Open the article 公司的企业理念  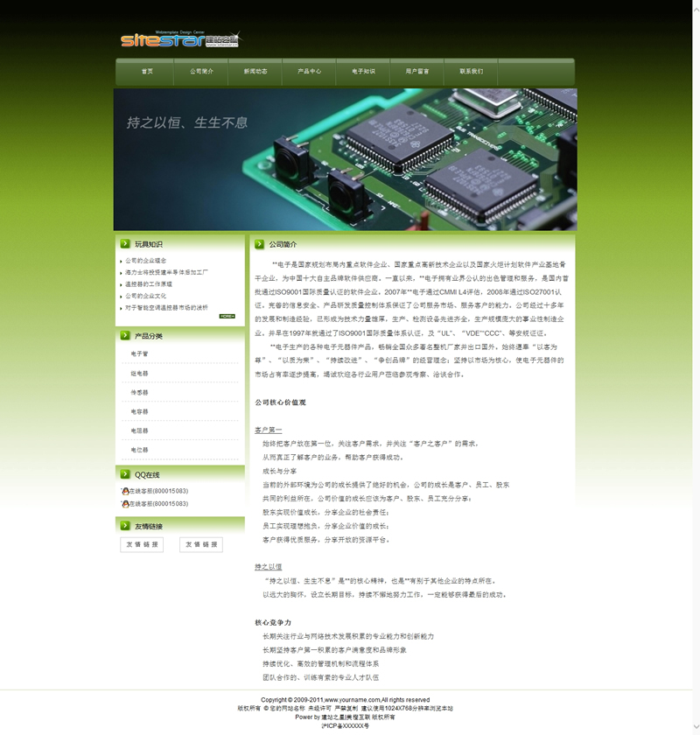coord(145,261)
